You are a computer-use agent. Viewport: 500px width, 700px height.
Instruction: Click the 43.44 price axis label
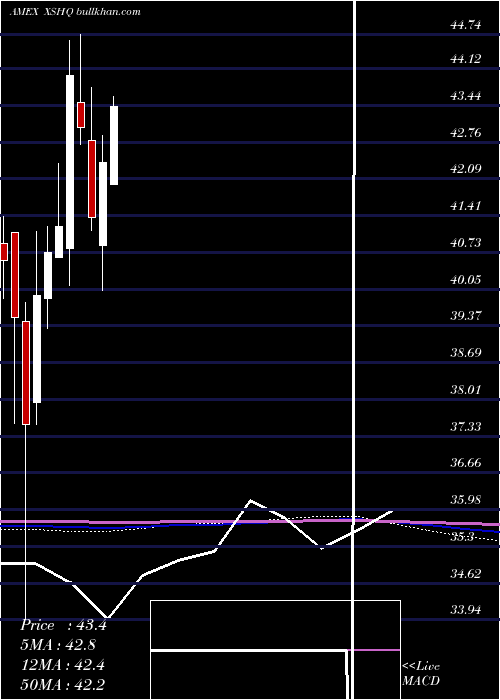click(x=466, y=96)
